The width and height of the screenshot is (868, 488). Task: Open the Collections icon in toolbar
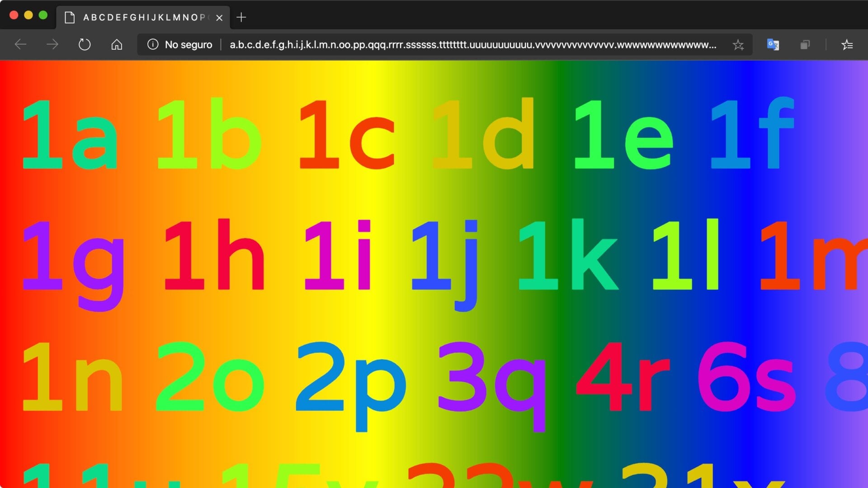805,44
